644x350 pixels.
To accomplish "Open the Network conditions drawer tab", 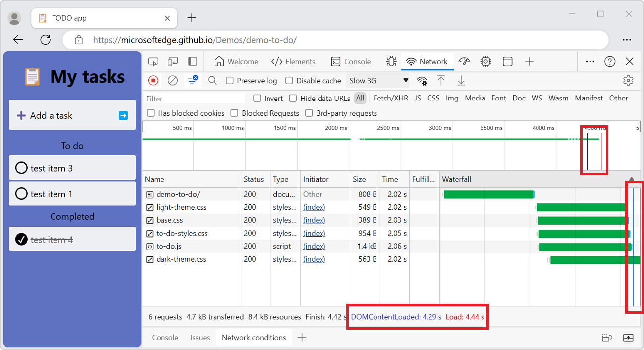I will 254,337.
